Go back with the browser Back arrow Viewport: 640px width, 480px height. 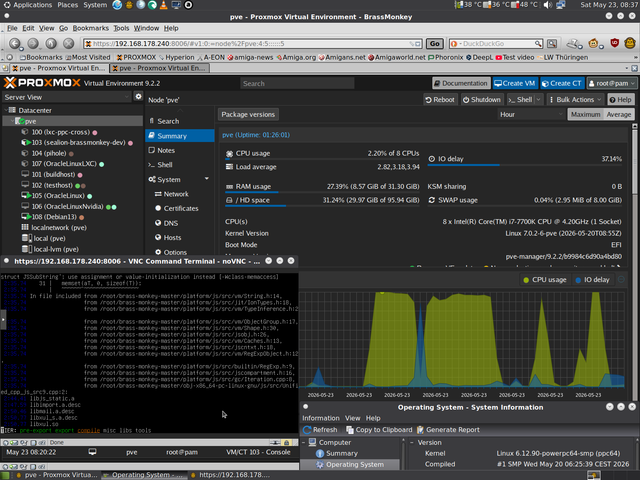(15, 43)
